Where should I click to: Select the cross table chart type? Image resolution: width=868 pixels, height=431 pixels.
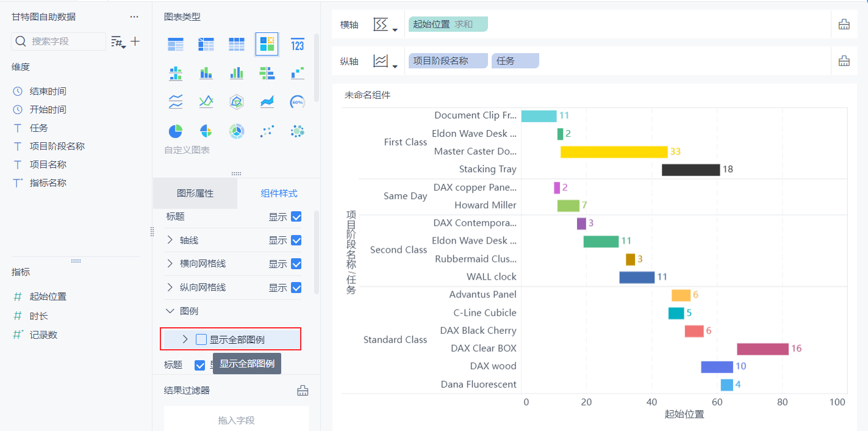[206, 44]
